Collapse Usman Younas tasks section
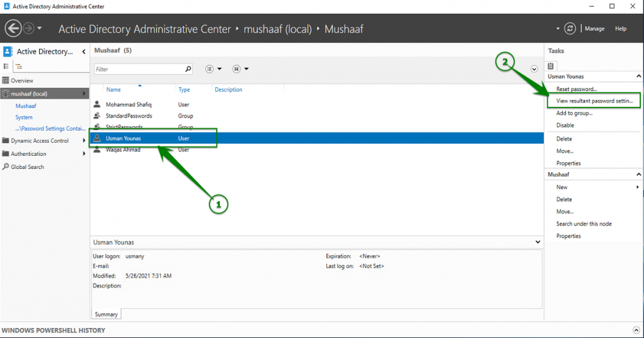644x338 pixels. click(x=639, y=76)
